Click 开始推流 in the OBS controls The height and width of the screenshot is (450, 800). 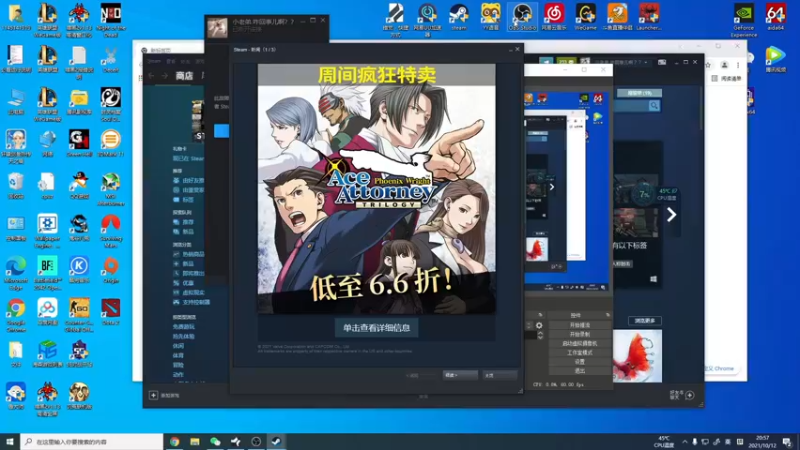[x=580, y=325]
